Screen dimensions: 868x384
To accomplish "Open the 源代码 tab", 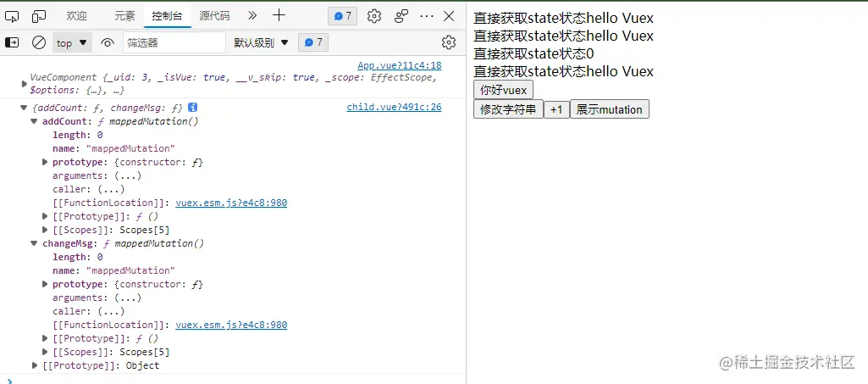I will [x=214, y=16].
